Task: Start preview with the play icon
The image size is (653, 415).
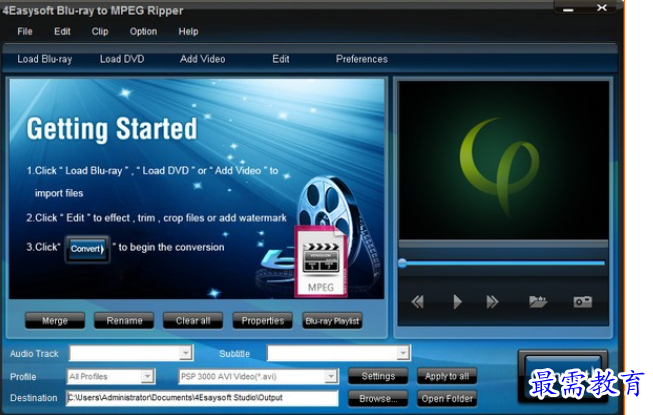Action: tap(457, 301)
